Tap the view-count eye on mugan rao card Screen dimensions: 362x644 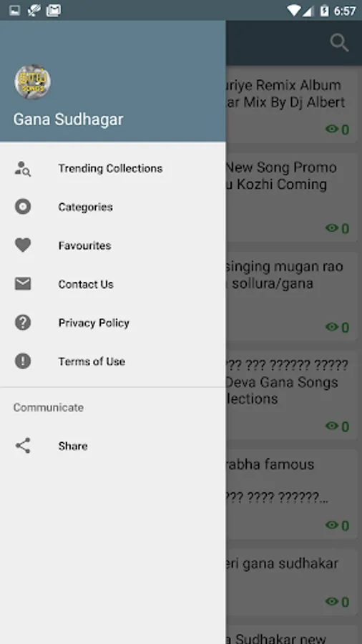pyautogui.click(x=332, y=327)
